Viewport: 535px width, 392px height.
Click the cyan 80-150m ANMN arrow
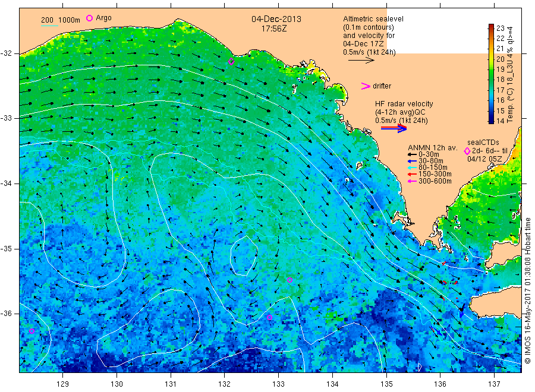(x=412, y=167)
